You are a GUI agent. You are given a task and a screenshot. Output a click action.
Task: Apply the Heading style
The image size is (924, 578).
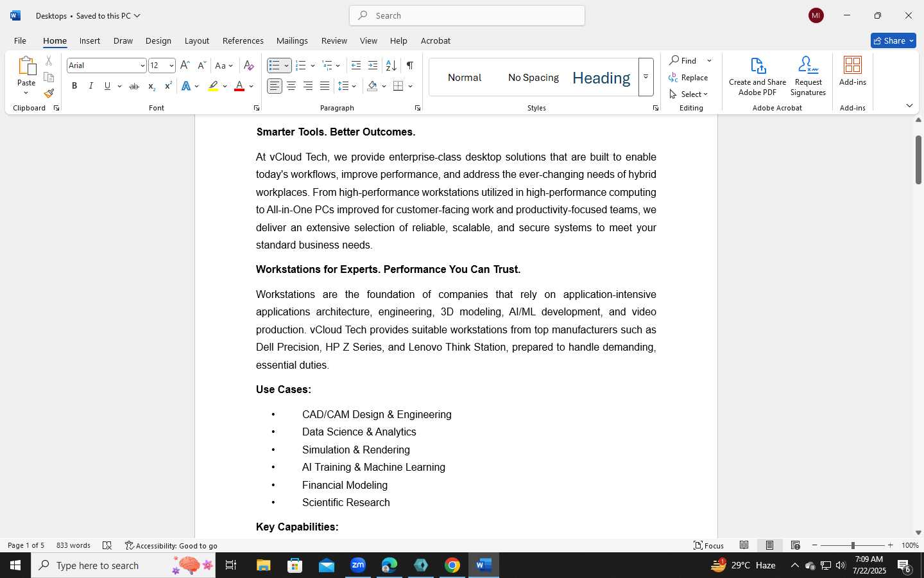point(601,78)
